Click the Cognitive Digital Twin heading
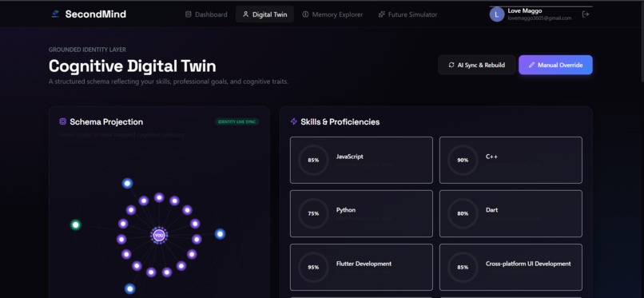This screenshot has width=644, height=298. coord(133,66)
